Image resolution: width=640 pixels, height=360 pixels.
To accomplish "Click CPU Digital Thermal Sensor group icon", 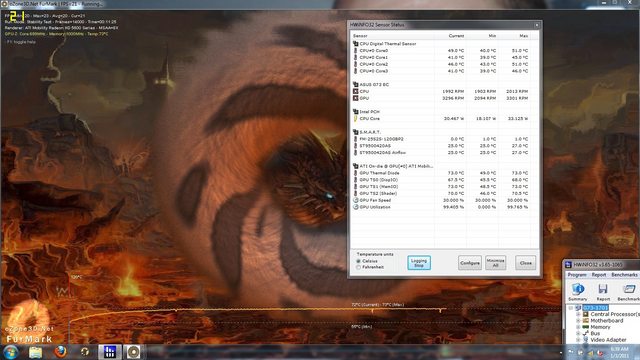I will coord(355,44).
